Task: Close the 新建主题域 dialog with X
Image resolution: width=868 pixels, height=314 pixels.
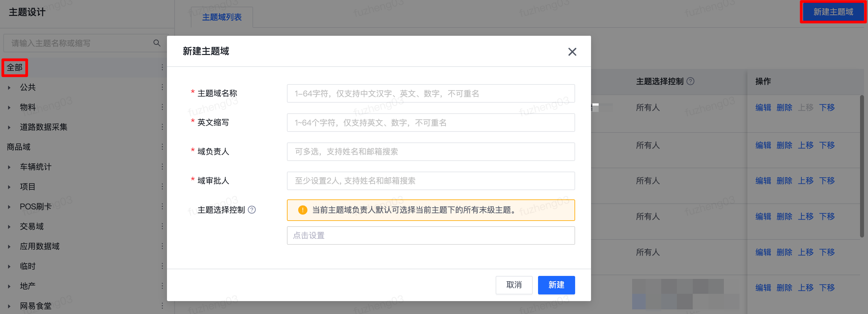Action: coord(572,52)
